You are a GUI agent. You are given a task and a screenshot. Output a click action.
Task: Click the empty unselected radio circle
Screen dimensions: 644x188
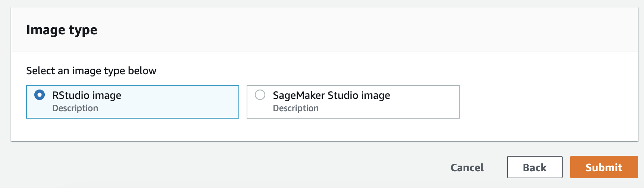coord(260,95)
